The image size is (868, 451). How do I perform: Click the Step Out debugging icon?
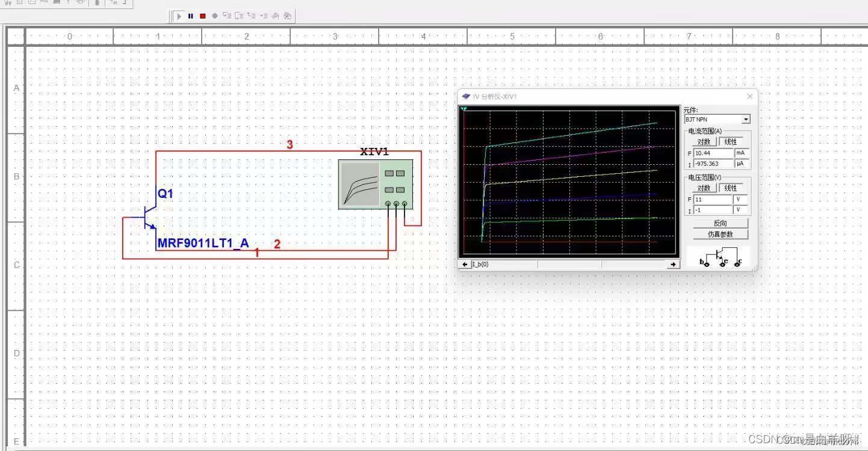click(x=252, y=16)
